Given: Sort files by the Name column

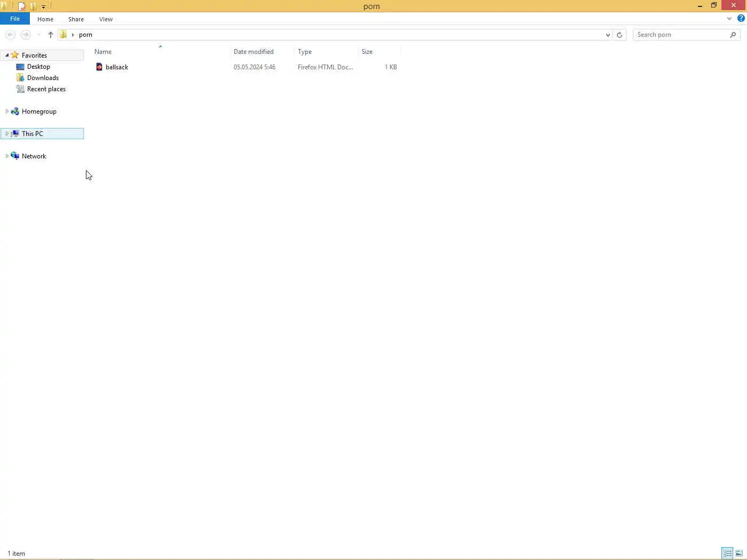Looking at the screenshot, I should click(x=161, y=52).
